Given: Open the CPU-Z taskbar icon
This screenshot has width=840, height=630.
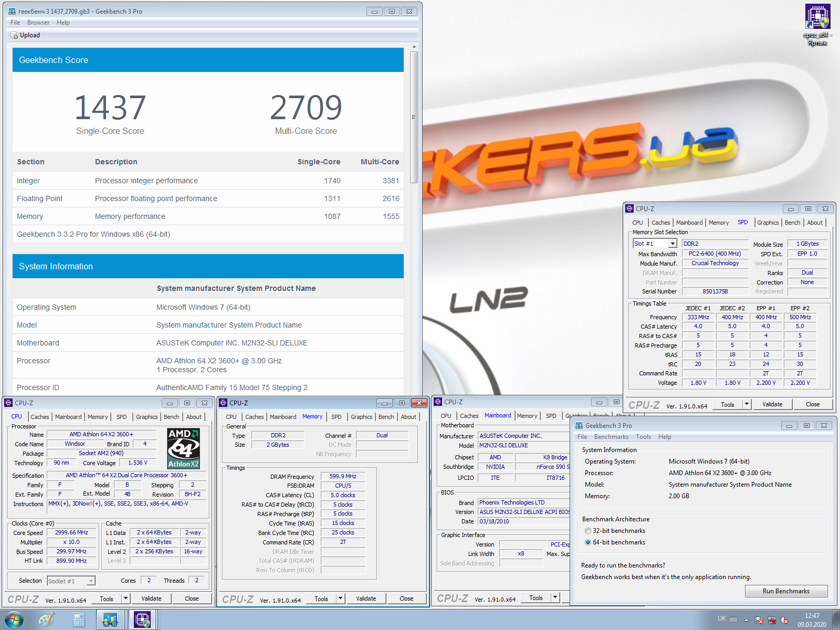Looking at the screenshot, I should (x=142, y=620).
